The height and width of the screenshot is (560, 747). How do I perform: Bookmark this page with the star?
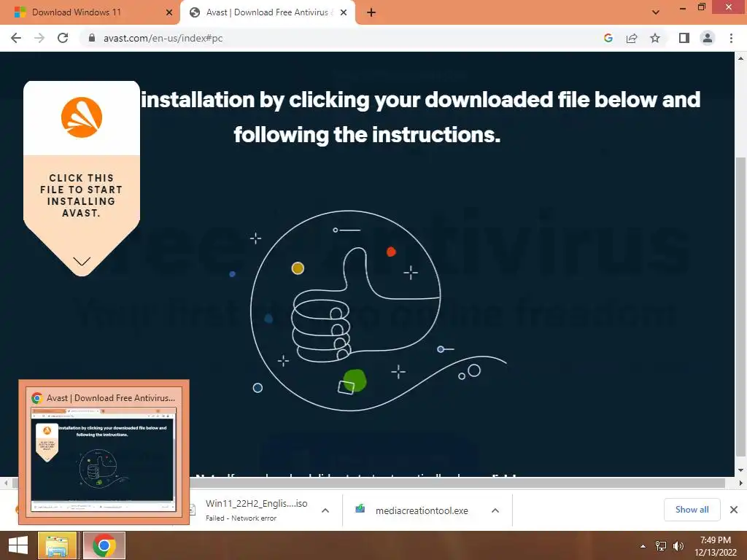pyautogui.click(x=655, y=38)
